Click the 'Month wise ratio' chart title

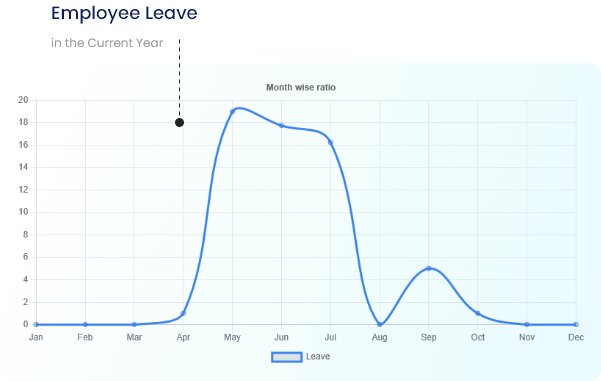coord(301,87)
